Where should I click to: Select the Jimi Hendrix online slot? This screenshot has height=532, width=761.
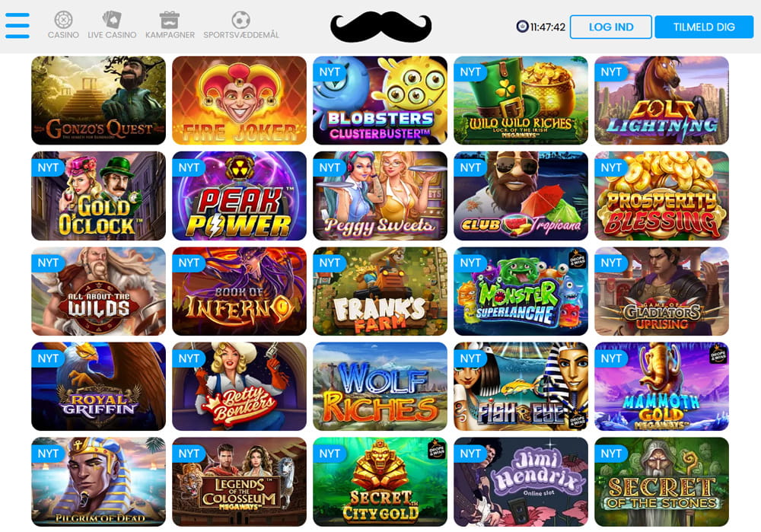coord(521,482)
